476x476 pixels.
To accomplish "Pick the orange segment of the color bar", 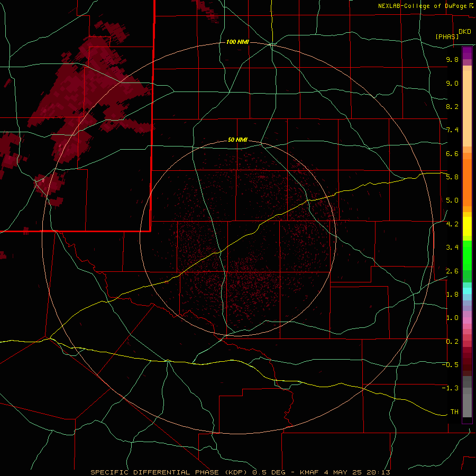I will click(467, 183).
